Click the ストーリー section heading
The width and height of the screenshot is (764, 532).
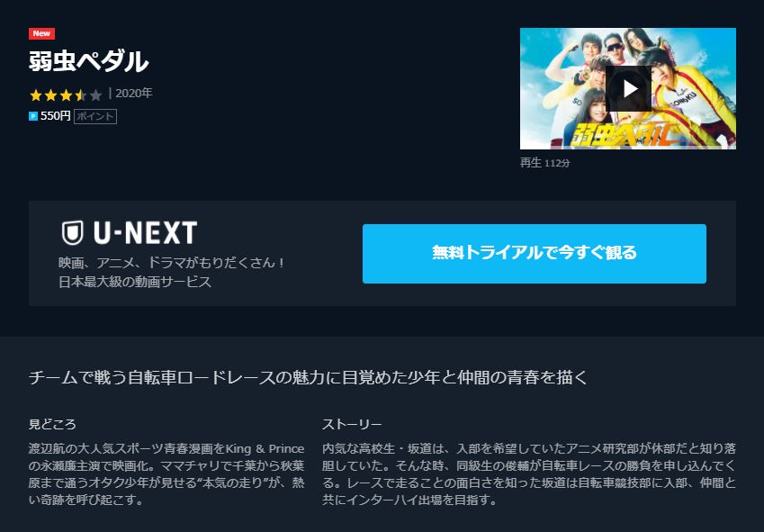tap(352, 424)
